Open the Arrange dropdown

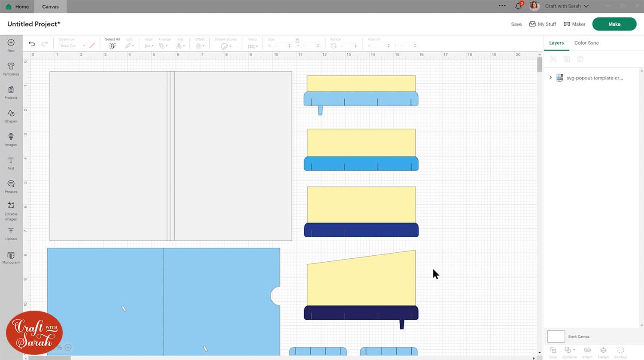pyautogui.click(x=164, y=45)
